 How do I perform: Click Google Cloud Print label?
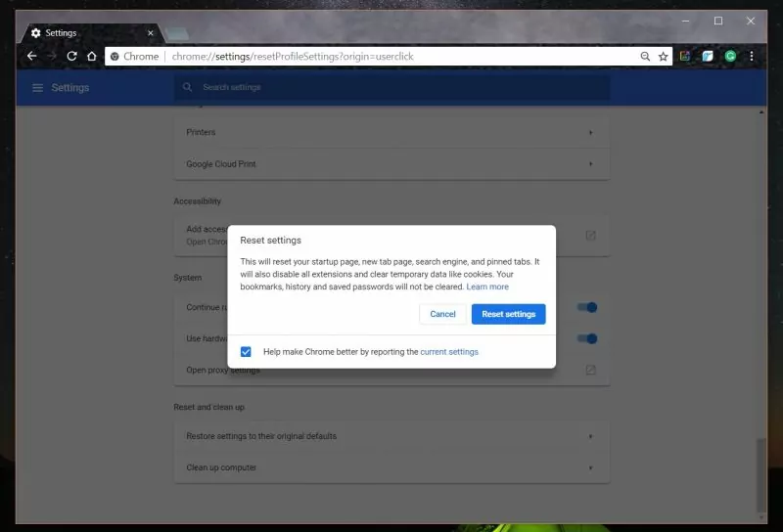221,164
